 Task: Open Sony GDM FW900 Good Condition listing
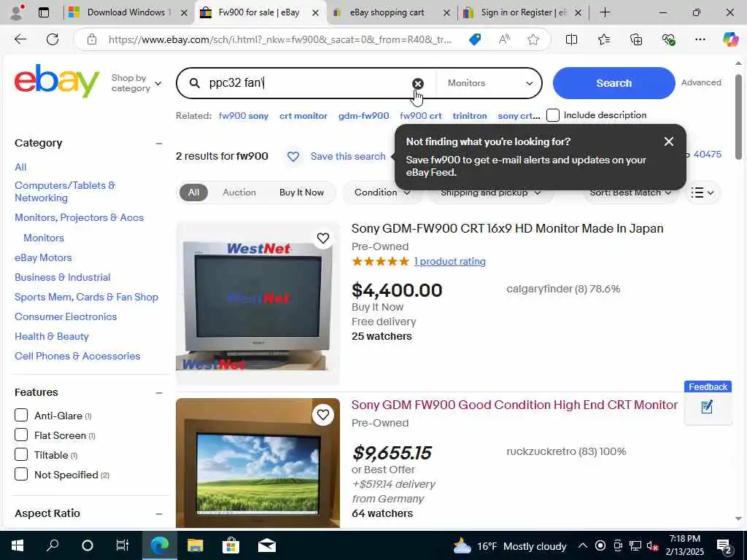pyautogui.click(x=514, y=405)
